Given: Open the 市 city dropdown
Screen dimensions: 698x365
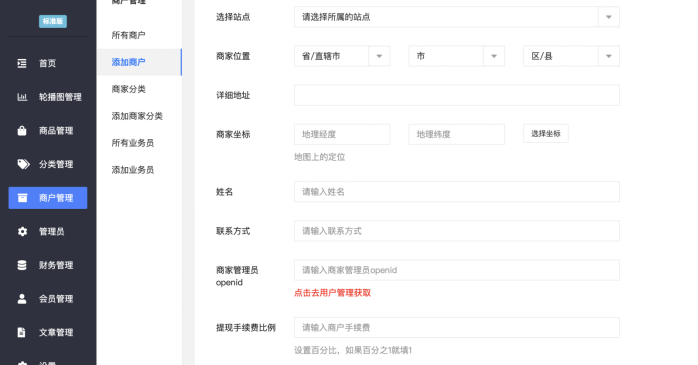Looking at the screenshot, I should 456,56.
